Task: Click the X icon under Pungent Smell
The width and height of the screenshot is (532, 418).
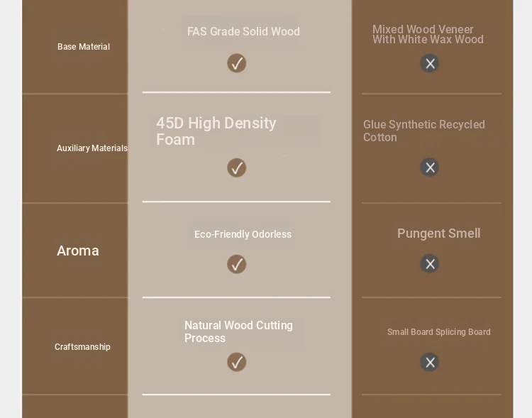Action: [430, 263]
